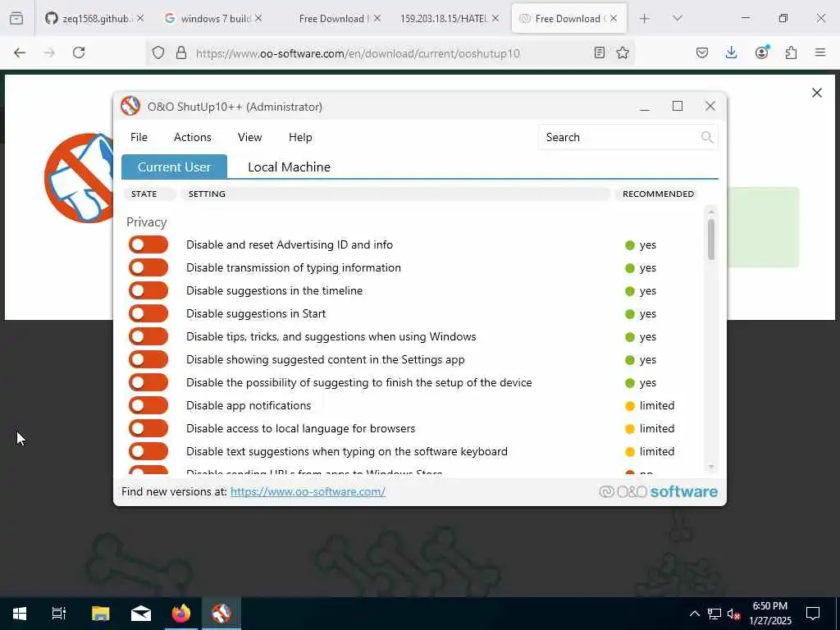840x630 pixels.
Task: Open a new browser tab
Action: click(x=645, y=19)
